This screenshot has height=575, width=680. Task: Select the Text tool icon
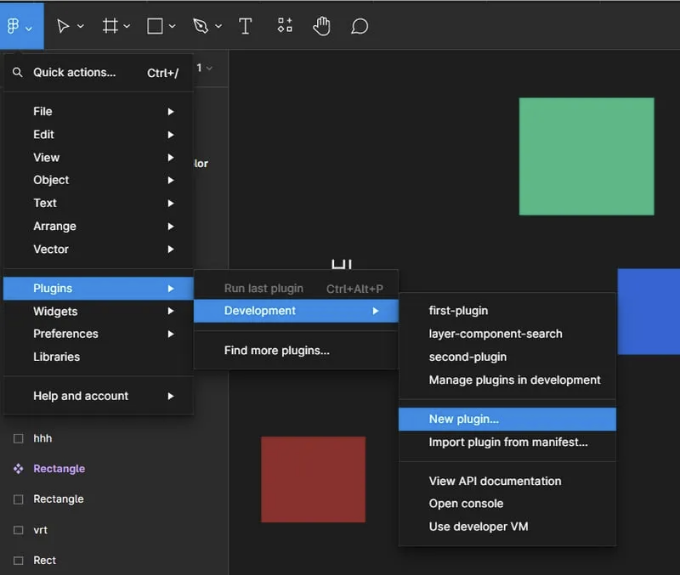[x=245, y=26]
